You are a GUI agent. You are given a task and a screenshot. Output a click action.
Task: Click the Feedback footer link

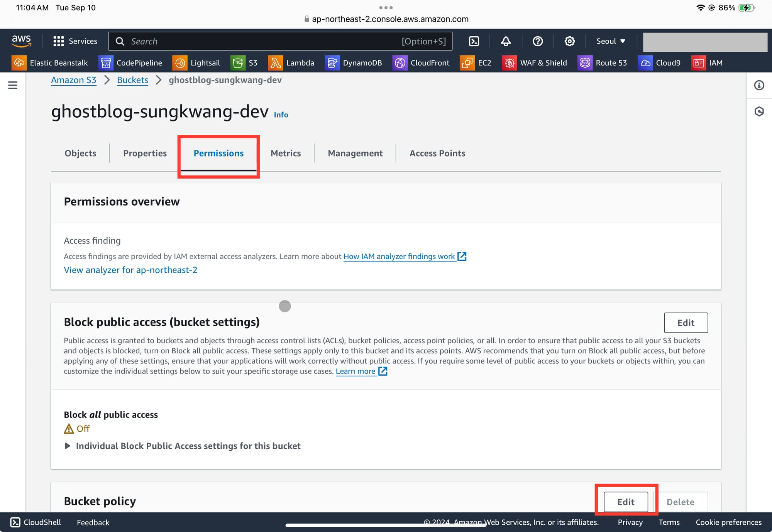(x=93, y=522)
